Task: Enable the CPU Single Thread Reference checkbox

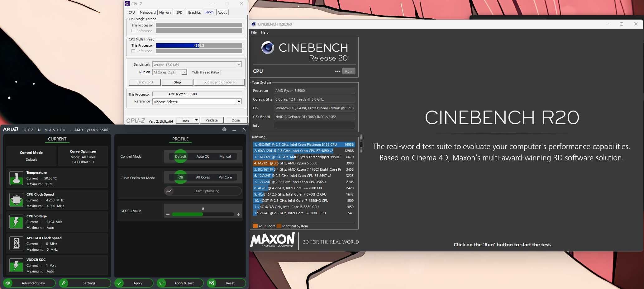Action: pyautogui.click(x=133, y=31)
